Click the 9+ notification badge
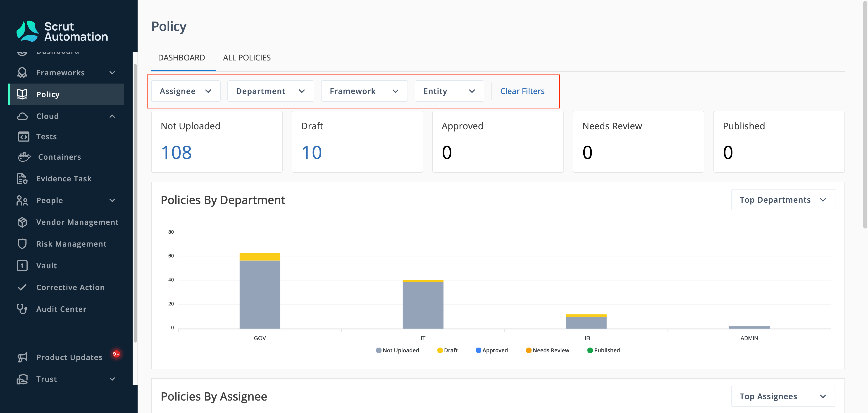Screen dimensions: 868x413 point(116,354)
